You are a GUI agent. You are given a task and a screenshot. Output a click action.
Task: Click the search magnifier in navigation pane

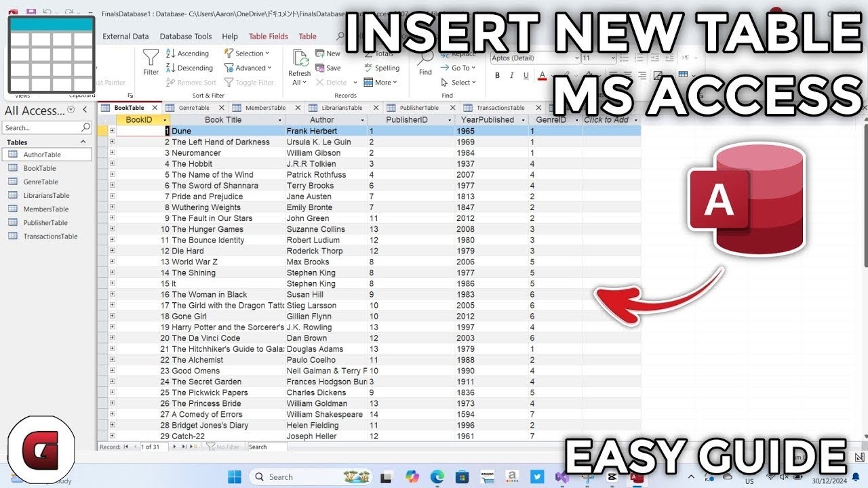(x=85, y=127)
